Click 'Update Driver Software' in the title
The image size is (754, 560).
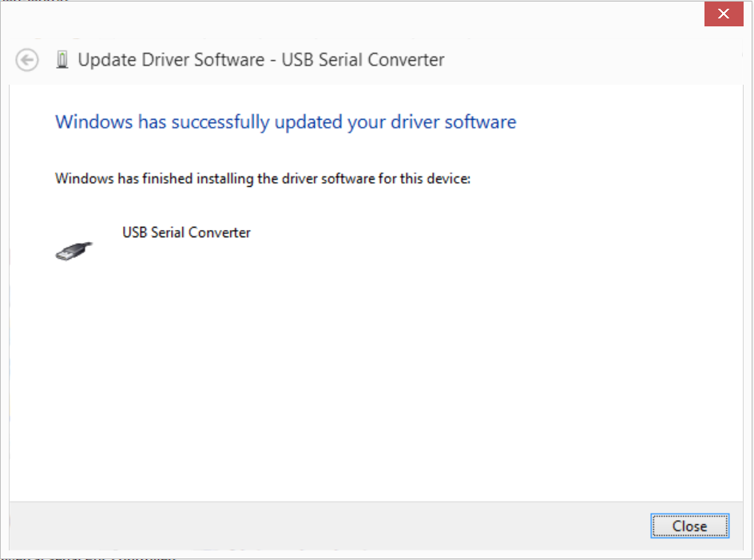coord(171,60)
